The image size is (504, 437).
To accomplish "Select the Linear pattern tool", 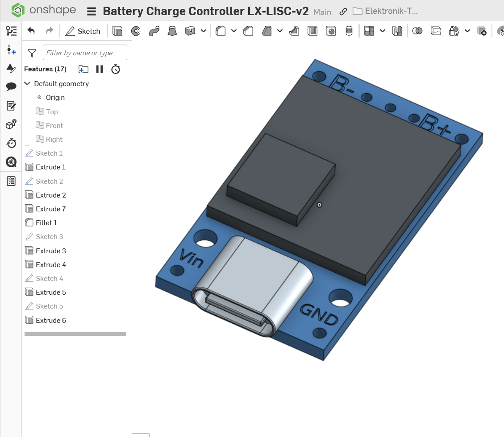I will click(x=369, y=31).
